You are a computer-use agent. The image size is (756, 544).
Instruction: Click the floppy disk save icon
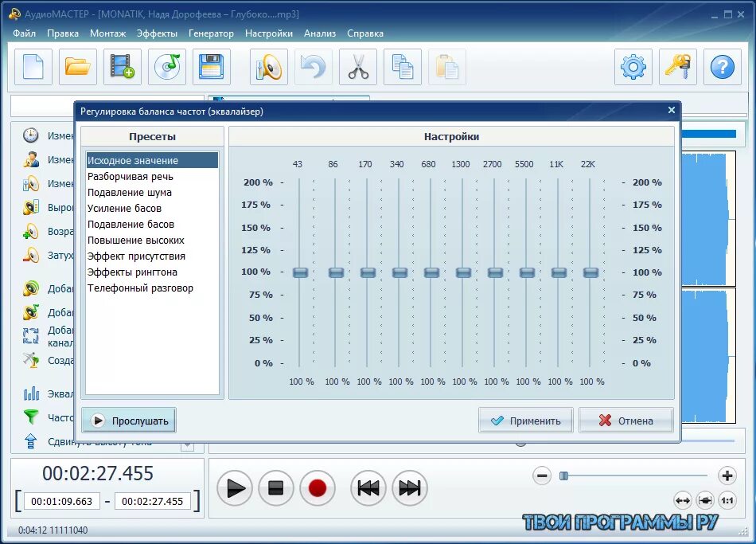point(211,67)
